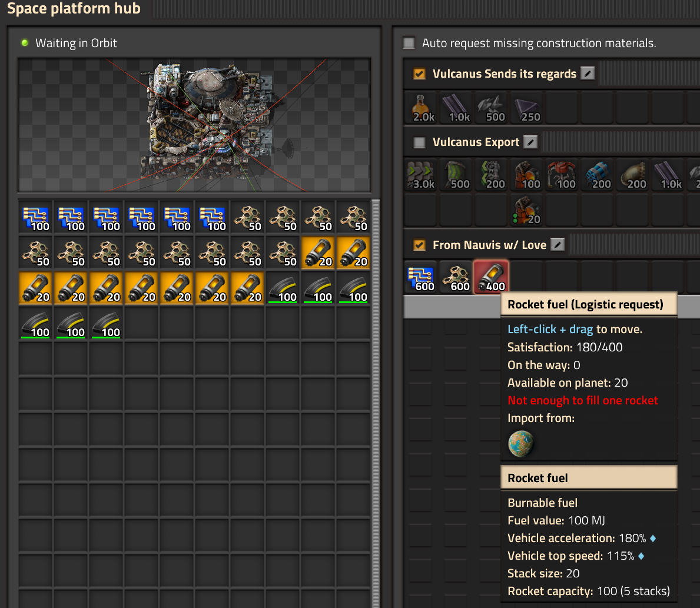Enable the Vulcanus Export request group
The height and width of the screenshot is (608, 700).
click(419, 142)
